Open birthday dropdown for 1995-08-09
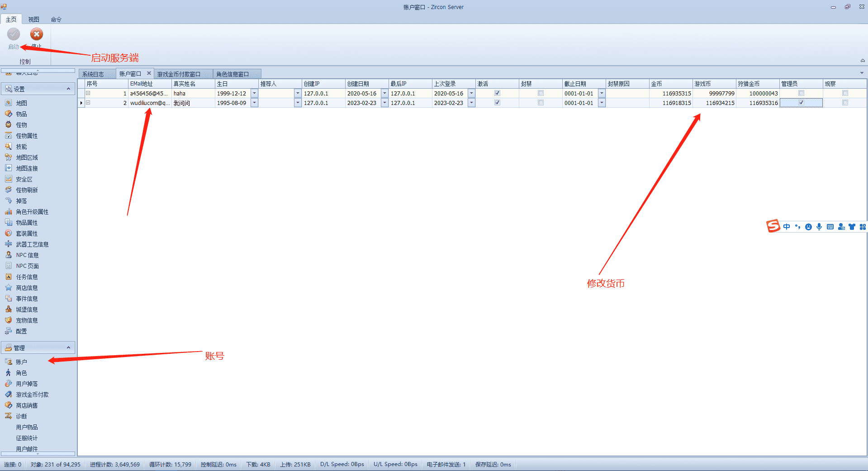The height and width of the screenshot is (471, 868). tap(254, 103)
